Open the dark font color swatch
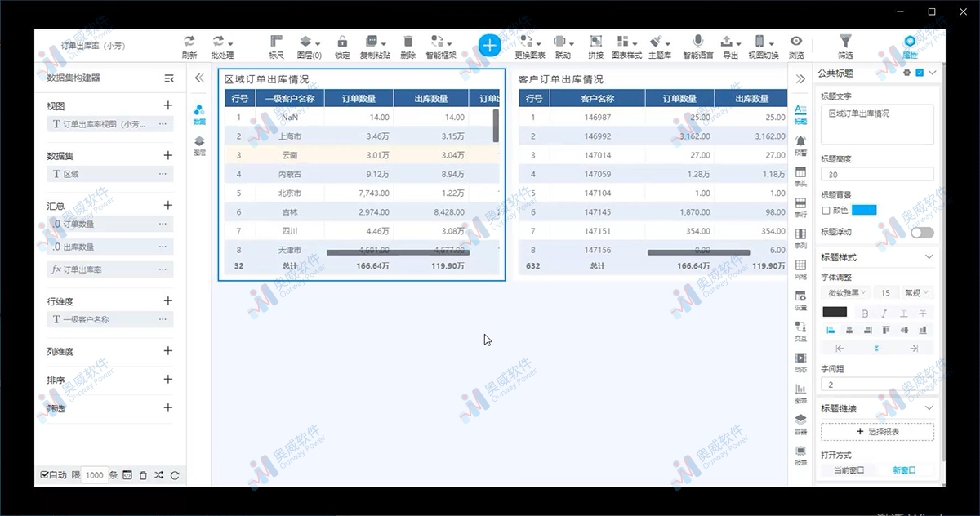The width and height of the screenshot is (980, 516). pyautogui.click(x=835, y=312)
